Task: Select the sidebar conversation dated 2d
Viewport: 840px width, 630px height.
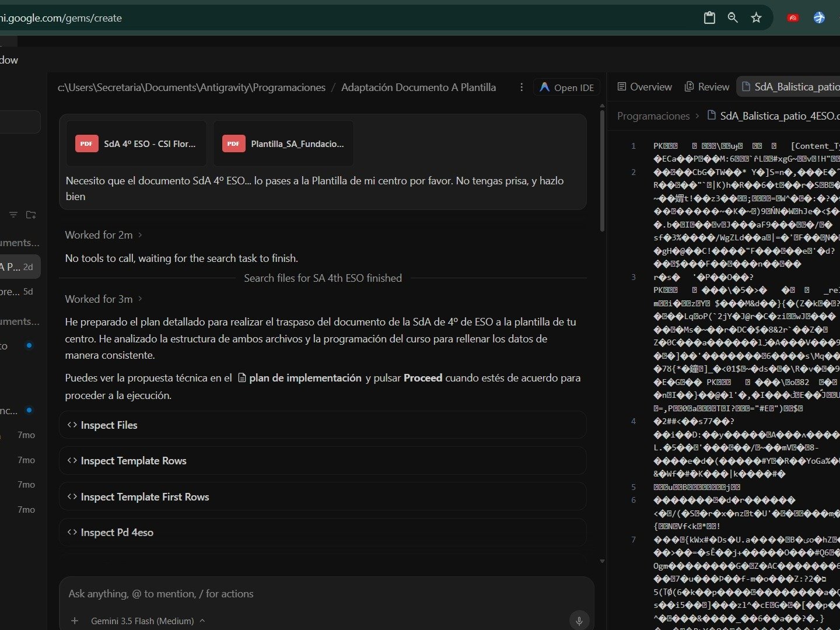Action: pyautogui.click(x=20, y=267)
